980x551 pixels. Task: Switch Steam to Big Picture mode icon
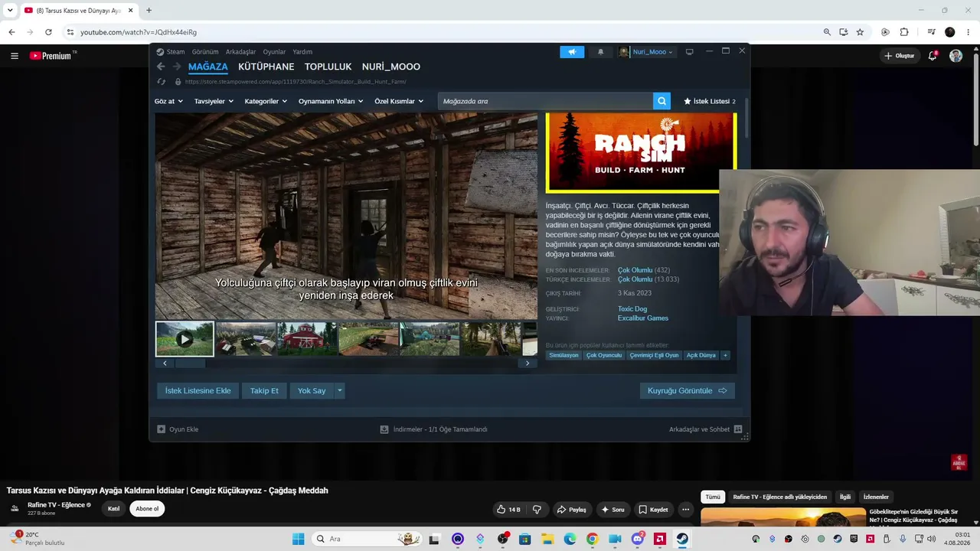coord(689,52)
